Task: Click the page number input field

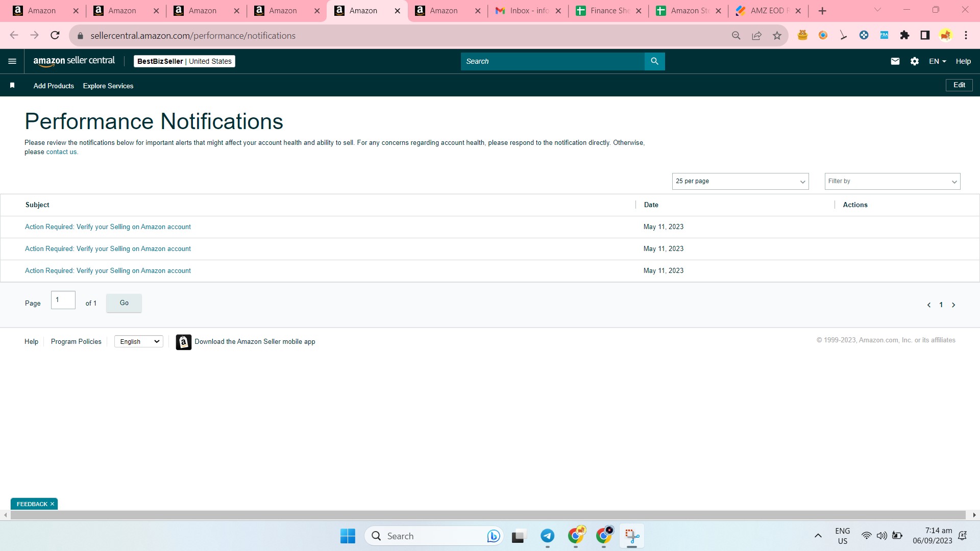Action: 63,300
